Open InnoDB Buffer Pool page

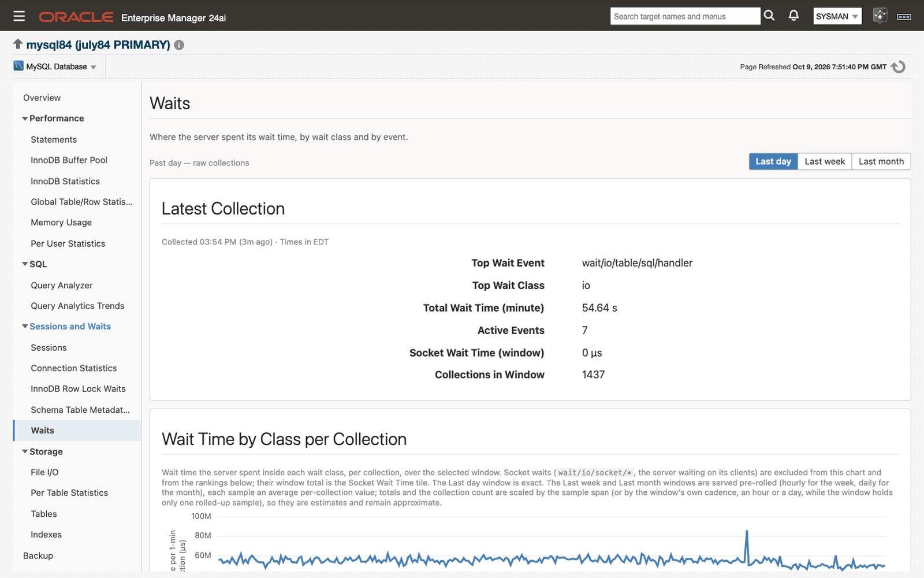point(69,160)
